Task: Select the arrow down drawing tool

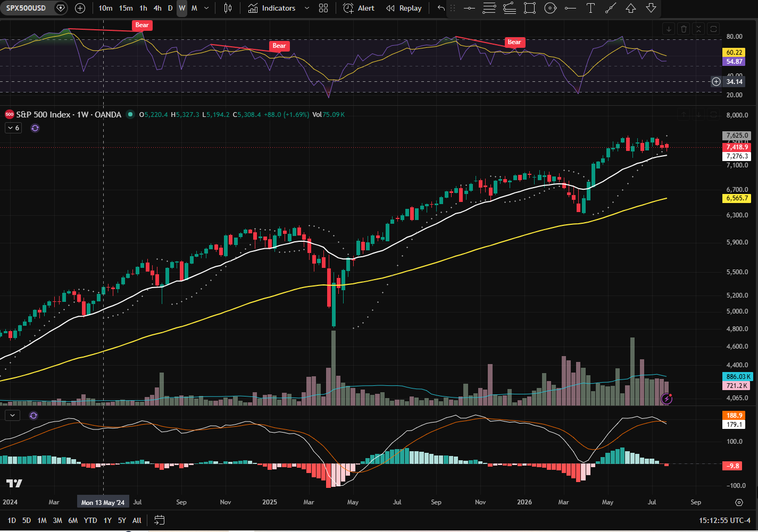Action: coord(651,8)
